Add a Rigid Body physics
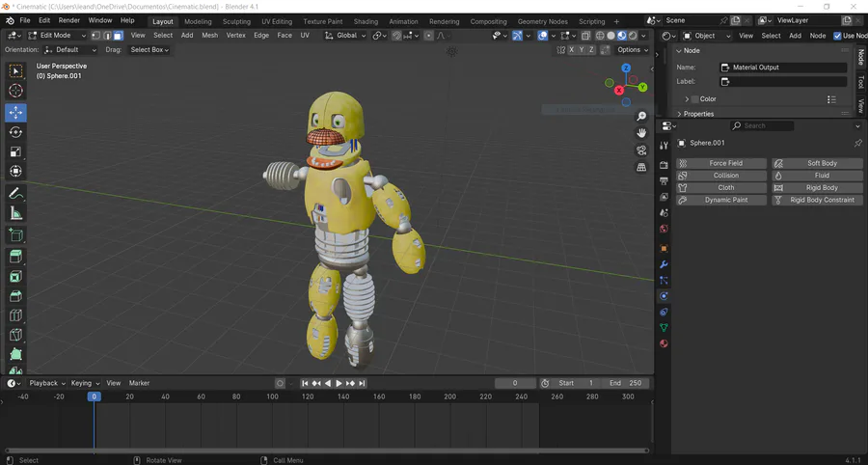Screen dimensions: 868x465 pyautogui.click(x=817, y=188)
